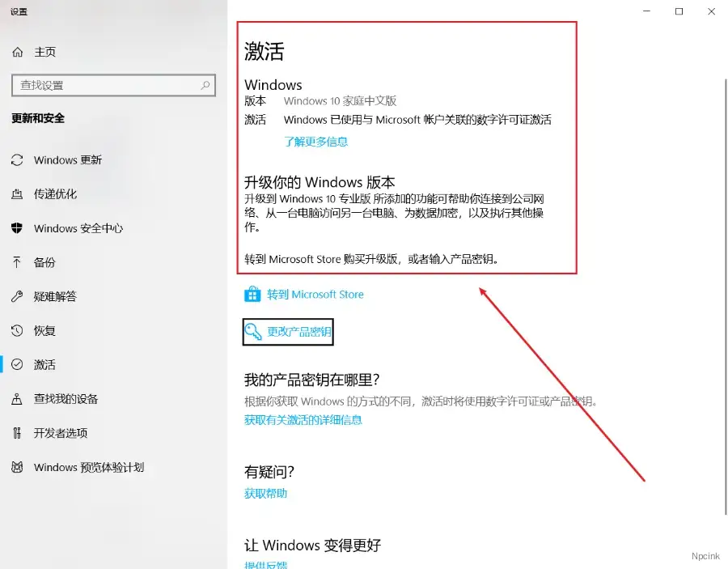
Task: Click the Windows 安全中心 shield icon
Action: 17,228
